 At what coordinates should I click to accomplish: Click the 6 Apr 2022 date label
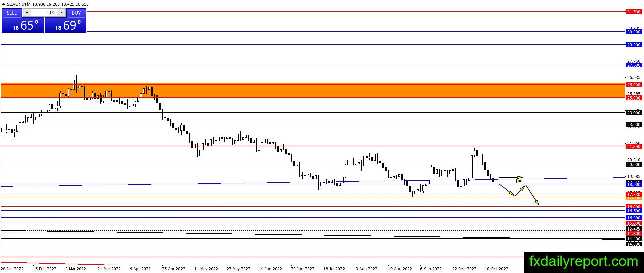(x=140, y=269)
